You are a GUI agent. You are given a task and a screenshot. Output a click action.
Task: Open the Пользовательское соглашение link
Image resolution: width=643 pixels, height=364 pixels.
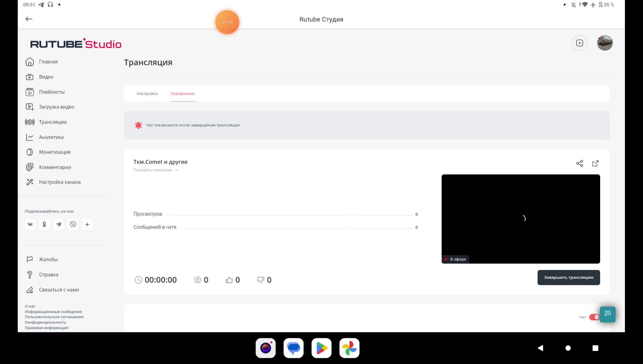[54, 317]
